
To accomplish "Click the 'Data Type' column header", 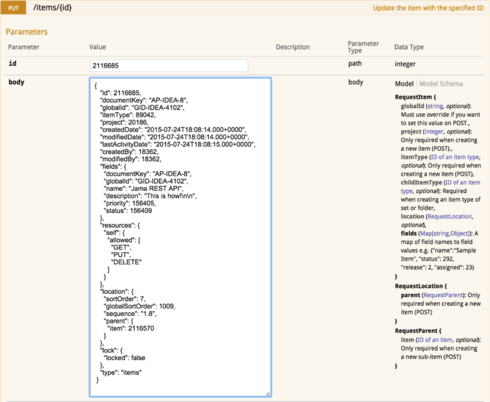I will [x=409, y=47].
